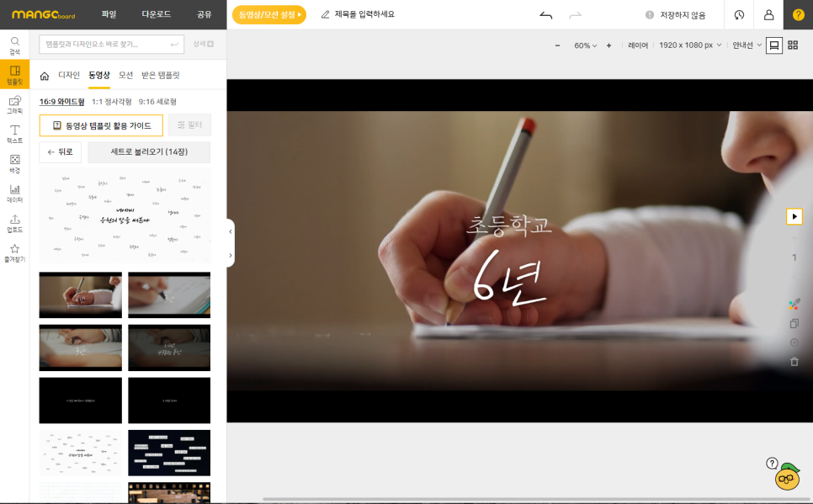Add a new page with circled plus icon

794,342
